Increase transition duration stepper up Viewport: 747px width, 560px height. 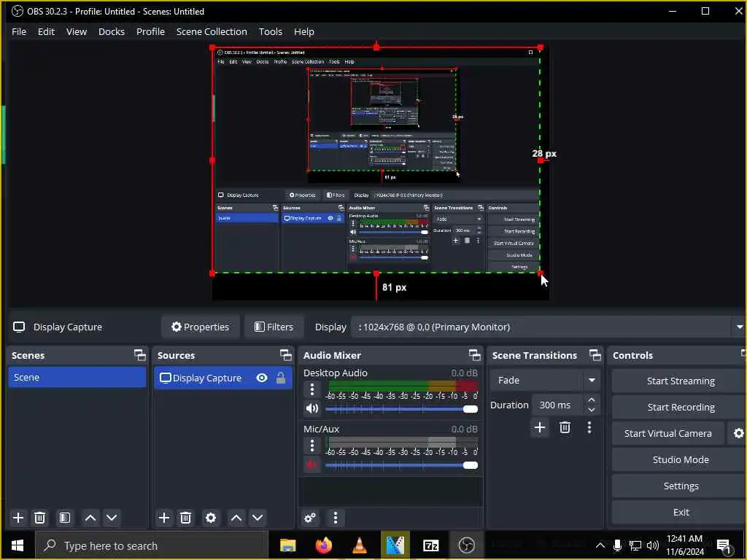(591, 400)
